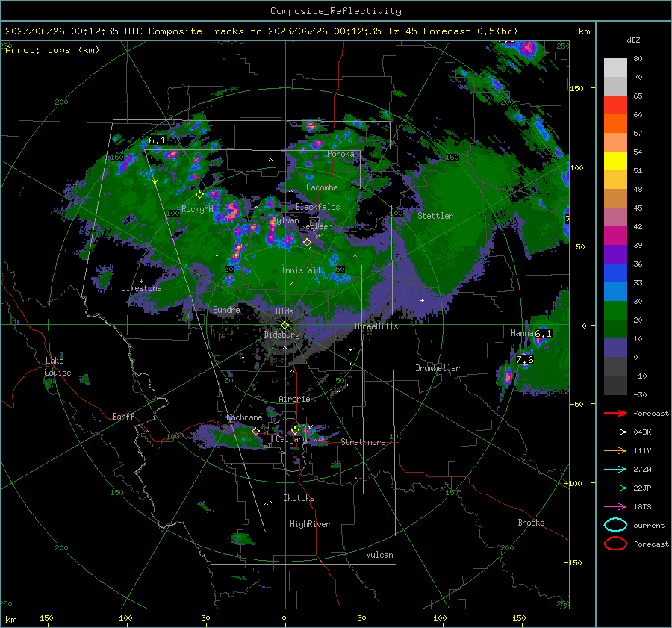
Task: Click the Sundre town label
Action: (226, 309)
